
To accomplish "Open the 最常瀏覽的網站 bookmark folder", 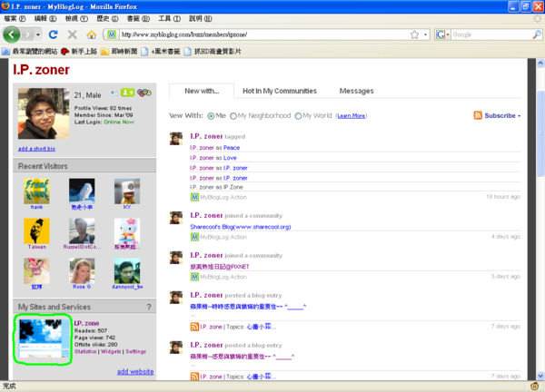I will coord(30,52).
